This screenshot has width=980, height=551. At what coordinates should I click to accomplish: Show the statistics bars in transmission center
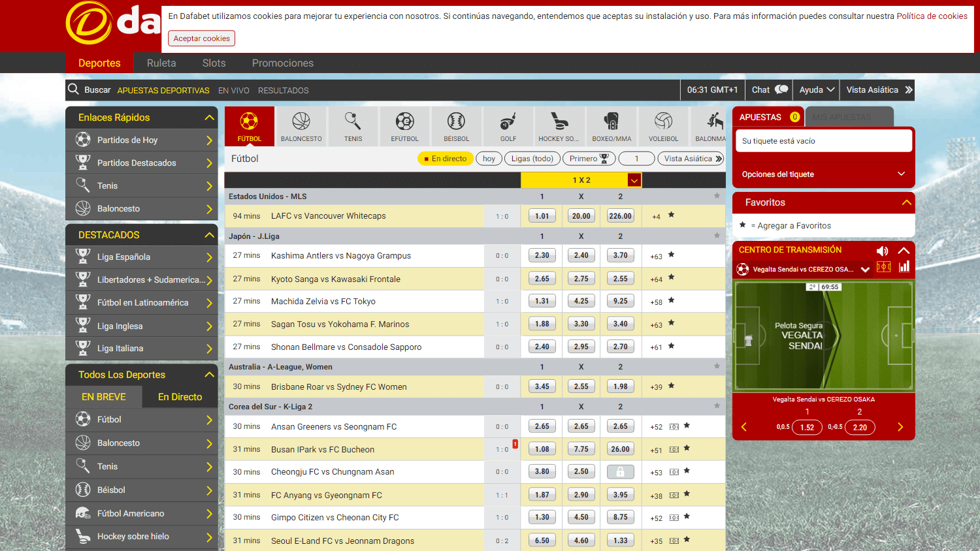click(x=904, y=266)
